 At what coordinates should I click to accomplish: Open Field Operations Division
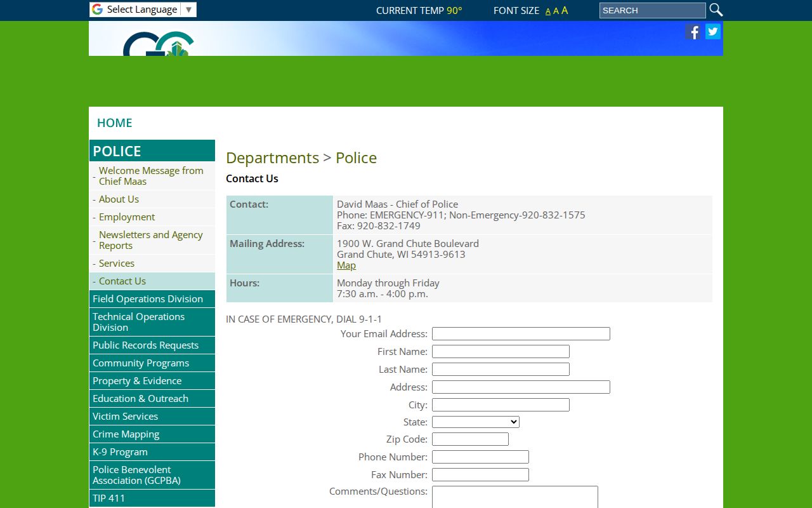152,299
